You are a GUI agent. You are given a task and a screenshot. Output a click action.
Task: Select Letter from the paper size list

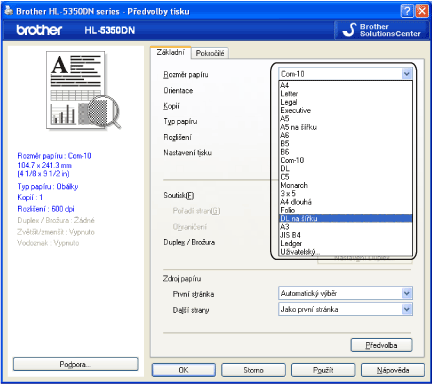(x=345, y=94)
